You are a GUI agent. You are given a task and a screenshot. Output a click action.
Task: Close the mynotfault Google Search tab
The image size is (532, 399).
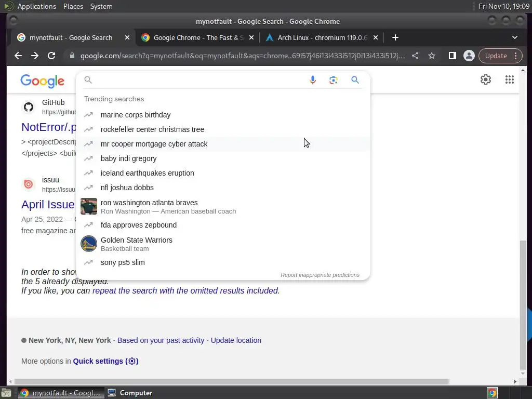(x=127, y=37)
